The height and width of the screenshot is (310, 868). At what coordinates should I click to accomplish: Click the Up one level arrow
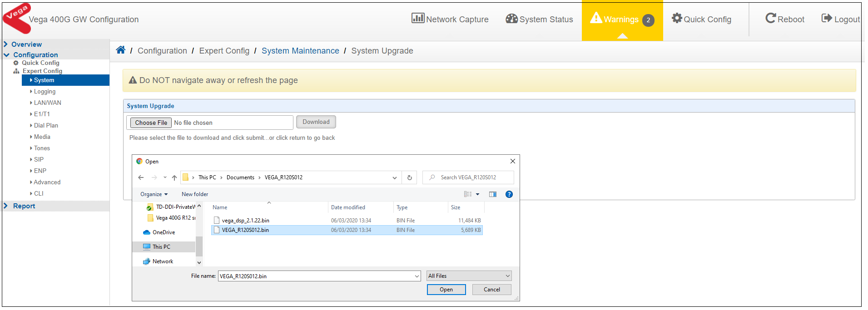(x=174, y=177)
